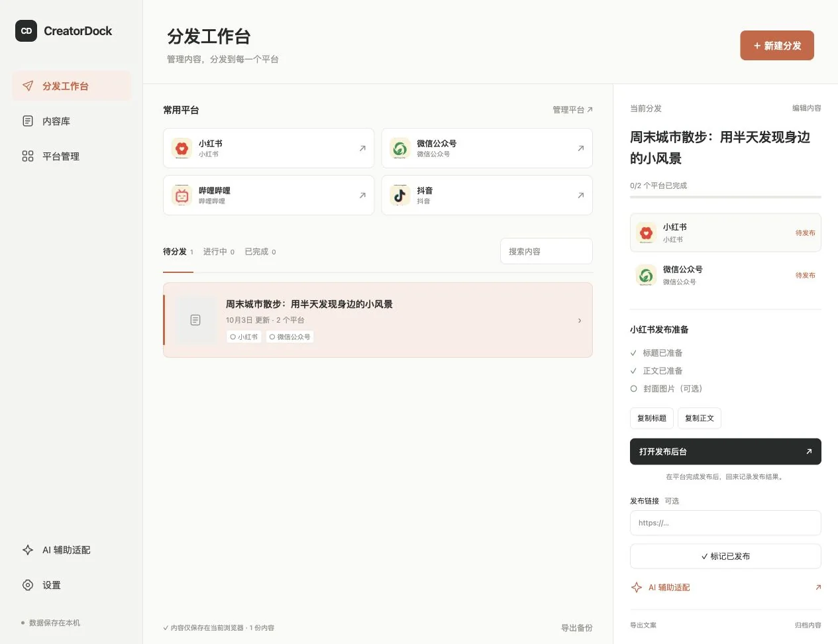Viewport: 838px width, 644px height.
Task: Open the 小红书 platform card
Action: point(268,148)
